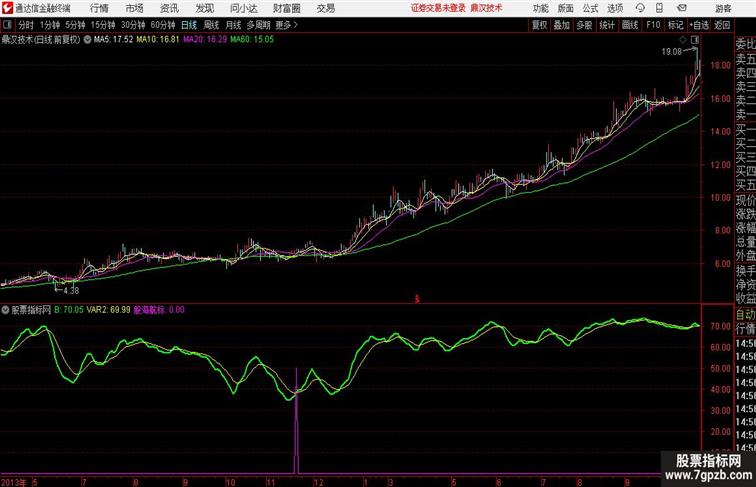Open the 资讯 menu
The image size is (756, 487).
point(169,8)
